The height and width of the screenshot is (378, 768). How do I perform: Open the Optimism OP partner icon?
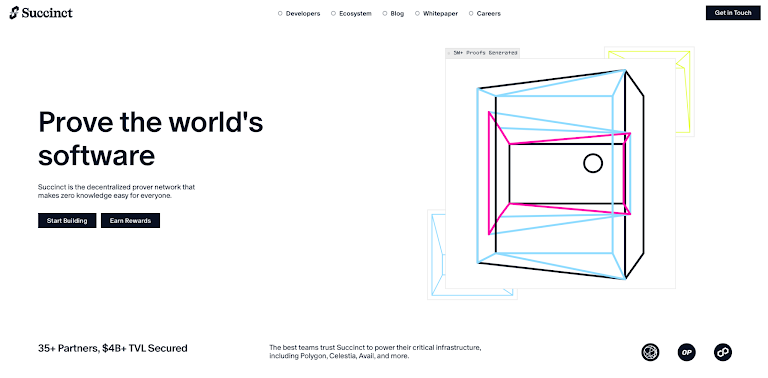point(686,352)
